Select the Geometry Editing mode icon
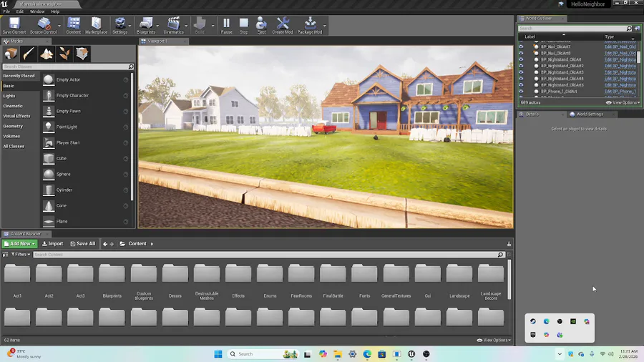The width and height of the screenshot is (644, 362). pos(82,54)
